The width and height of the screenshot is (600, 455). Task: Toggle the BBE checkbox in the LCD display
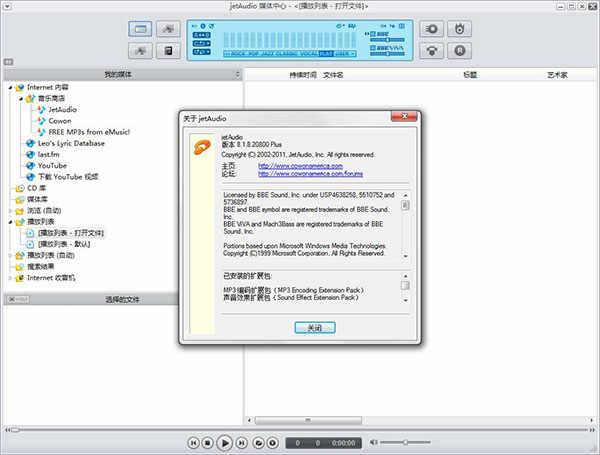(x=373, y=34)
